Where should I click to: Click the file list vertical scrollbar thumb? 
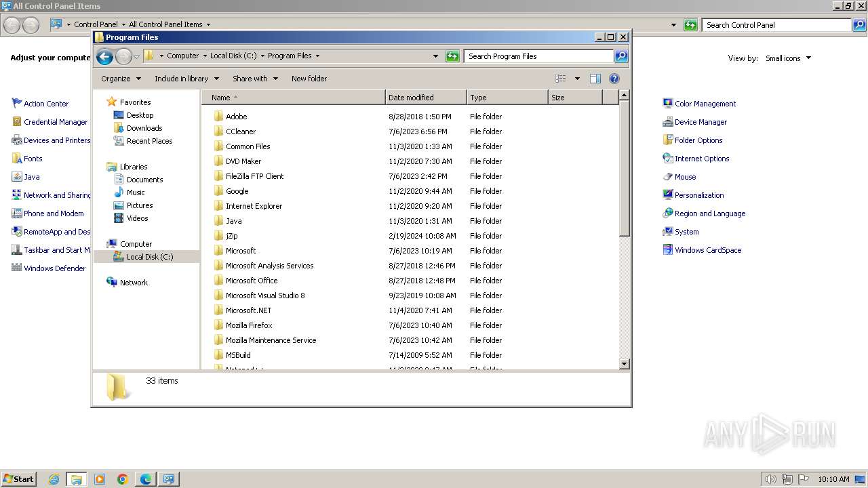point(625,169)
